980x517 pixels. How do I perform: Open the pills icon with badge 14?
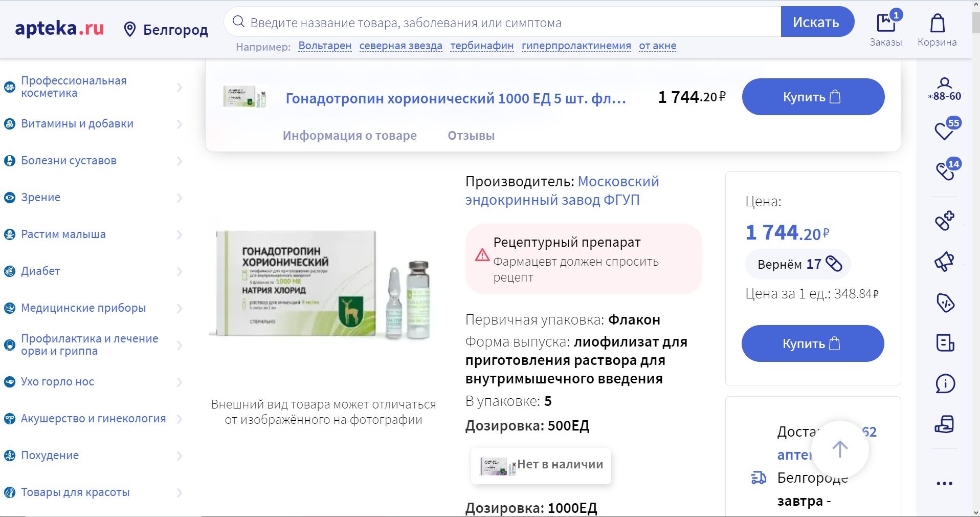click(x=944, y=171)
